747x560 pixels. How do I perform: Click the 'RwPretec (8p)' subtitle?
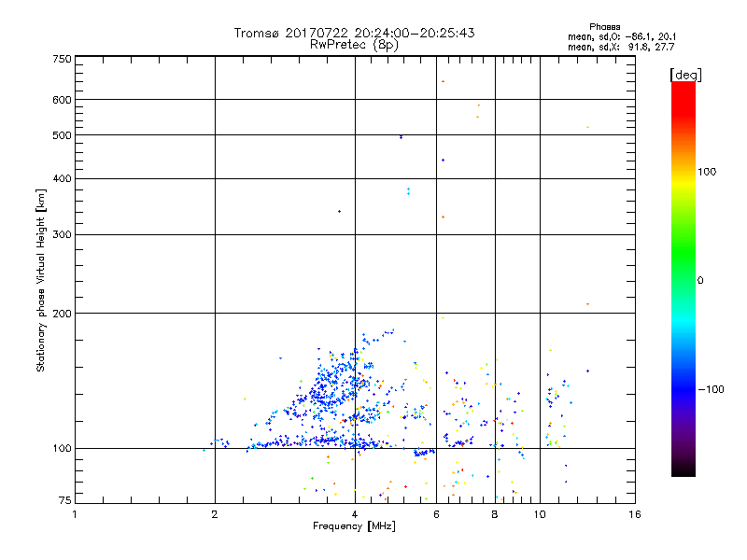coord(354,45)
